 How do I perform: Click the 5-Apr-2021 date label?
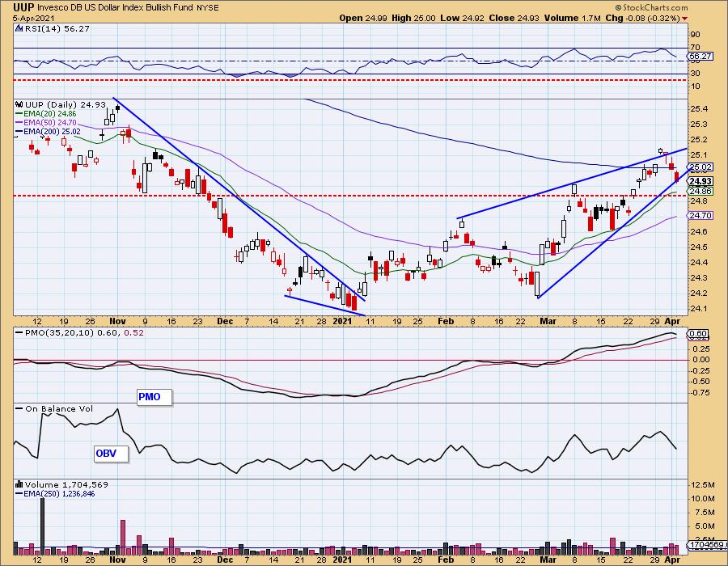pyautogui.click(x=33, y=18)
